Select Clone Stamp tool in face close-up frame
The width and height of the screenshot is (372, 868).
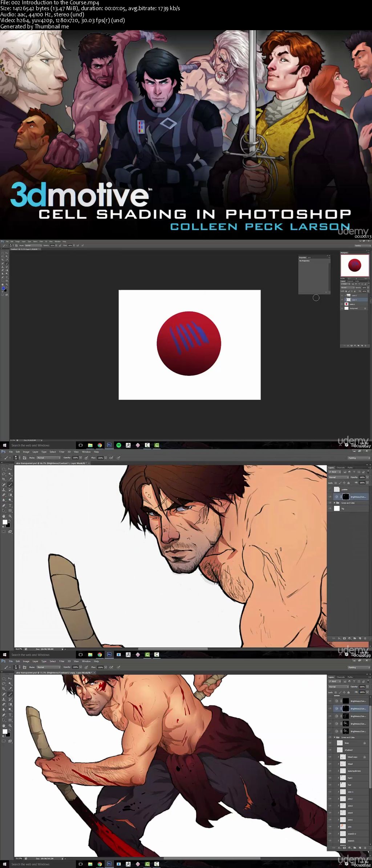tap(4, 490)
